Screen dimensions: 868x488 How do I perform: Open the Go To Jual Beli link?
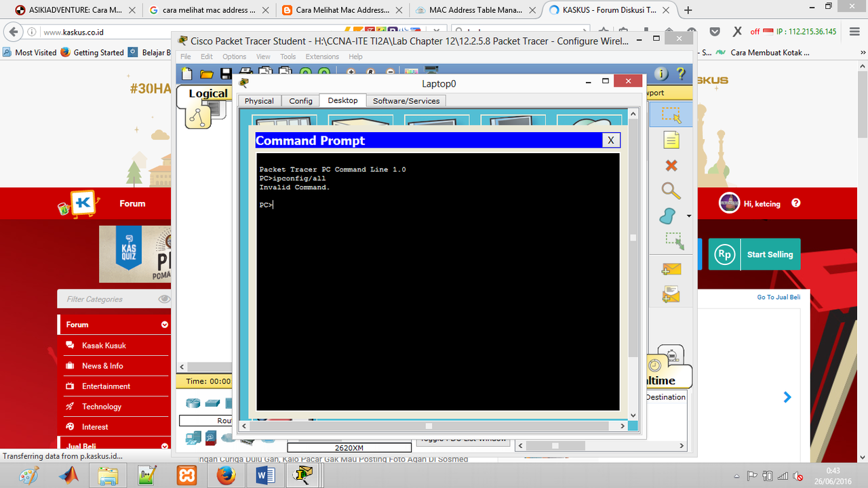tap(778, 297)
